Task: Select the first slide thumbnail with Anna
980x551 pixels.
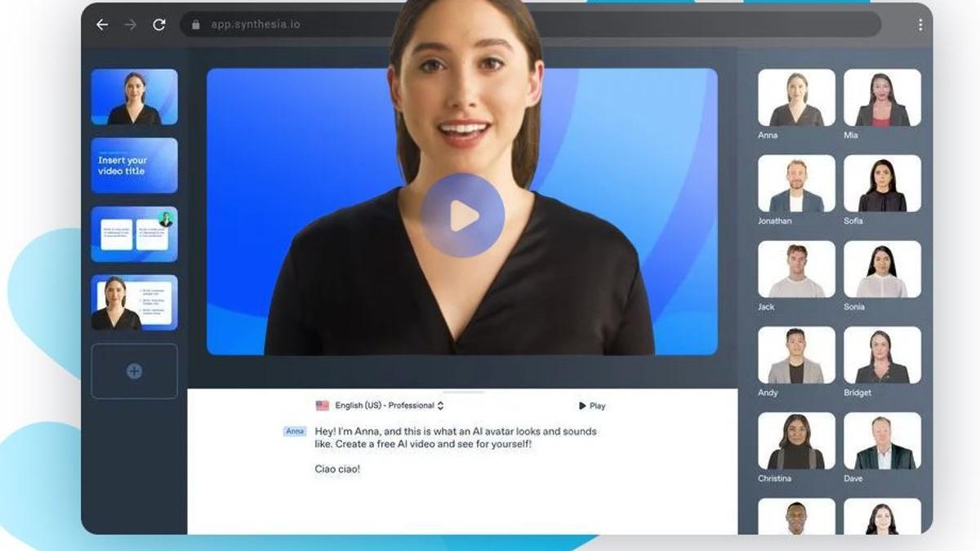Action: tap(134, 97)
